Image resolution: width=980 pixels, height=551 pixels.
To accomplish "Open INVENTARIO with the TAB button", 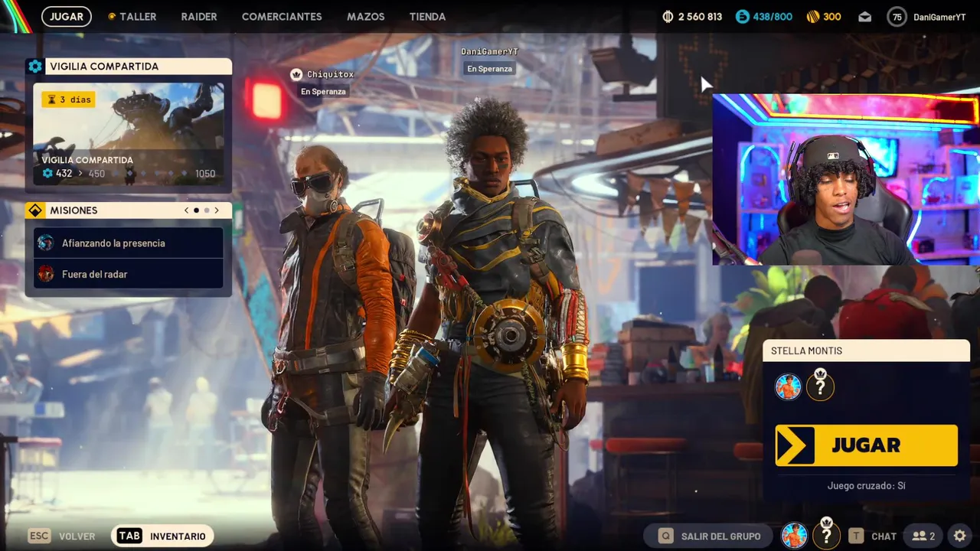I will [162, 536].
